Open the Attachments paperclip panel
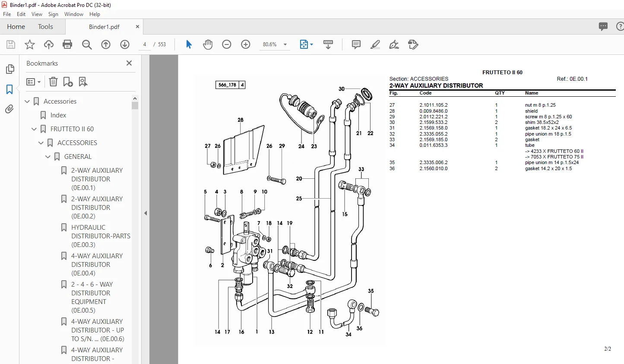The image size is (624, 364). 10,109
